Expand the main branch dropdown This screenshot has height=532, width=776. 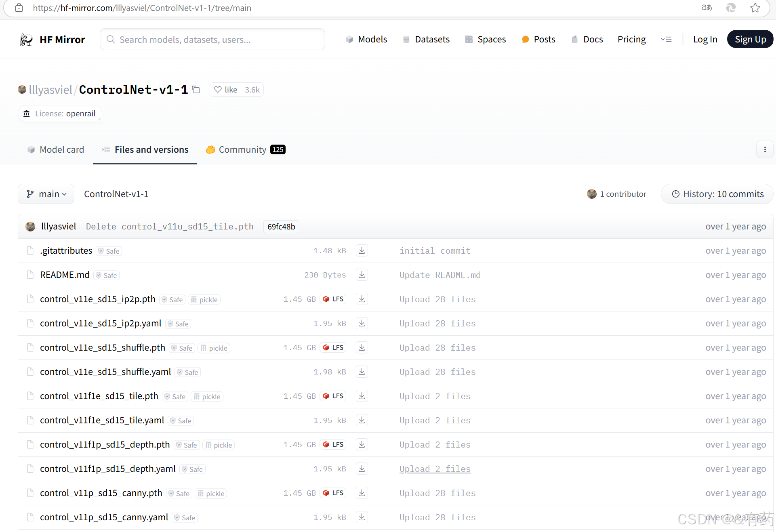tap(46, 194)
